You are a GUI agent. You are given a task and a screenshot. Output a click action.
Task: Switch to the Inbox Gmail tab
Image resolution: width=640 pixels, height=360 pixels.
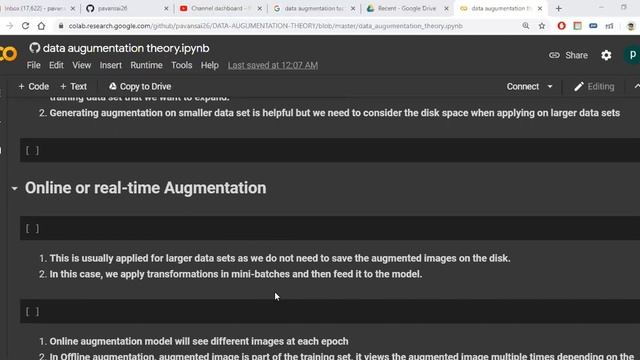click(x=36, y=9)
